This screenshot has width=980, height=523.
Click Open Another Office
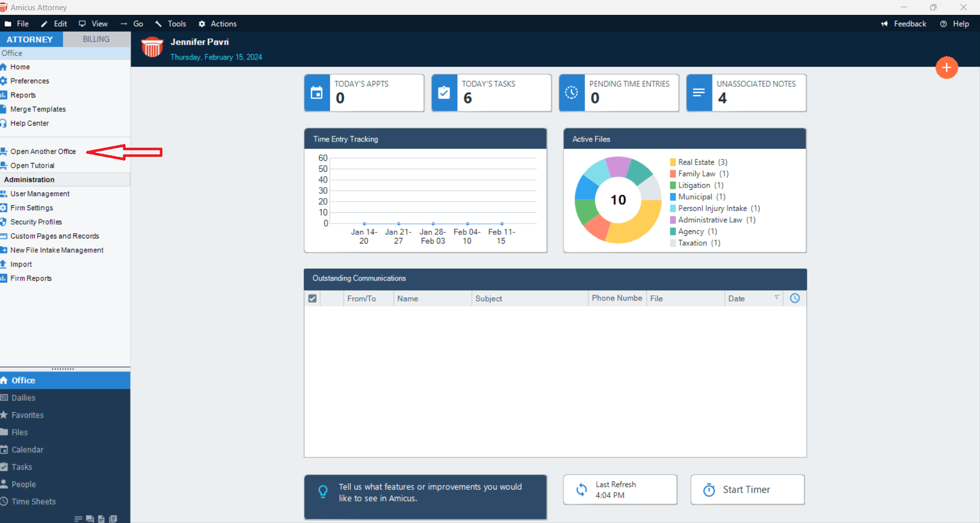pyautogui.click(x=43, y=152)
